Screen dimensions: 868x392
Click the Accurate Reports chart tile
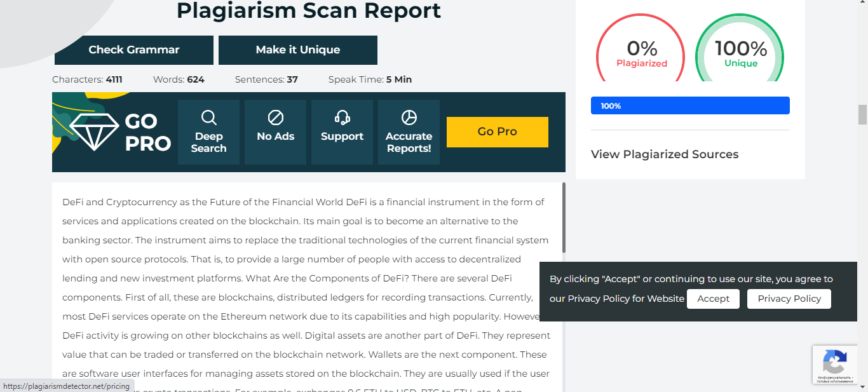click(409, 132)
